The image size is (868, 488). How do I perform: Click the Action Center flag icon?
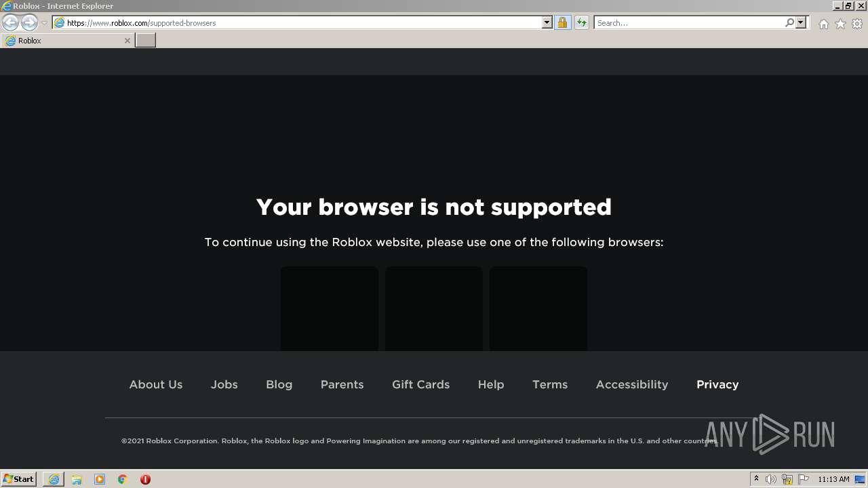pyautogui.click(x=804, y=479)
